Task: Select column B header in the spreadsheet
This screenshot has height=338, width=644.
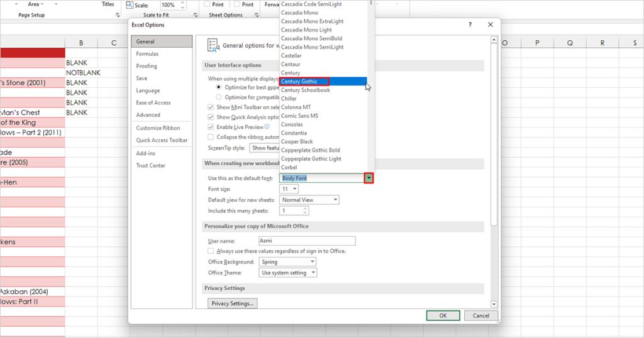Action: click(x=81, y=43)
